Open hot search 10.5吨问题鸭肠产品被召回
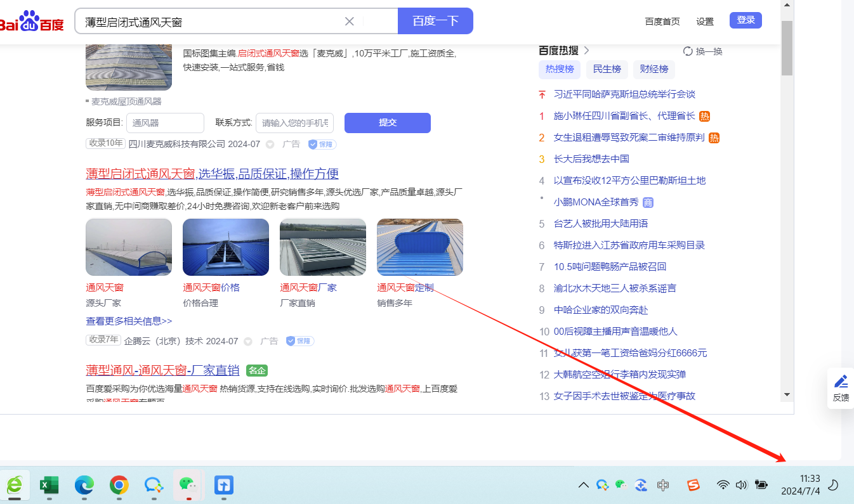This screenshot has width=854, height=504. (x=610, y=267)
